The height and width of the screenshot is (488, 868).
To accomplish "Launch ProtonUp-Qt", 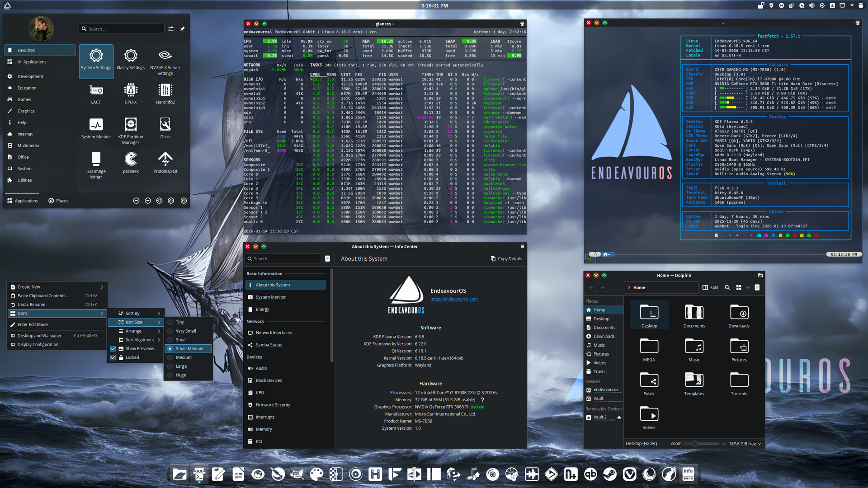I will 165,163.
